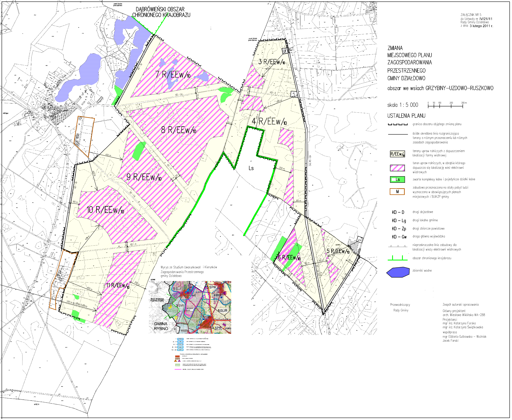
Task: Click the Ls forest label on map
Action: pyautogui.click(x=251, y=168)
